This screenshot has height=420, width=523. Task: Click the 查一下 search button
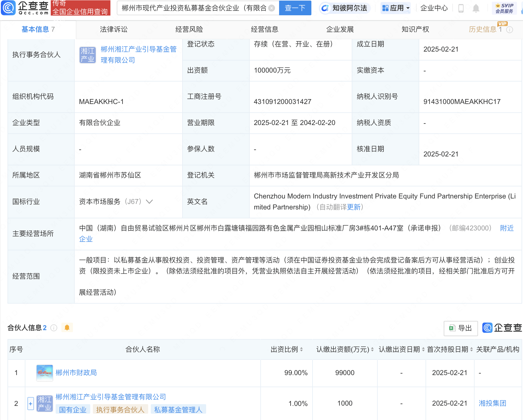(x=295, y=8)
